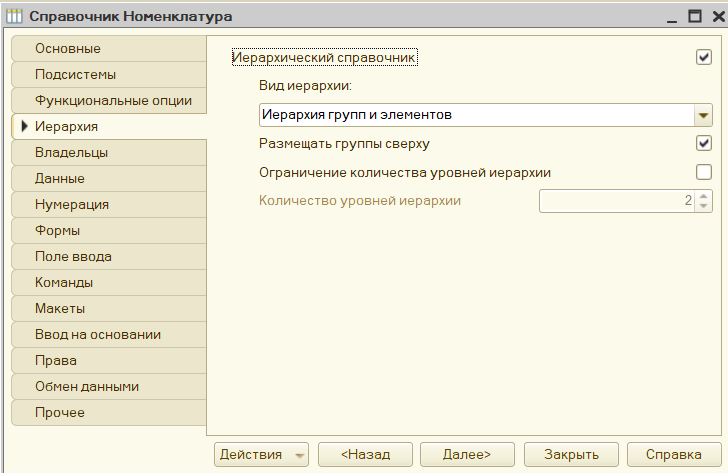
Task: Close the window with the X icon
Action: tap(718, 16)
